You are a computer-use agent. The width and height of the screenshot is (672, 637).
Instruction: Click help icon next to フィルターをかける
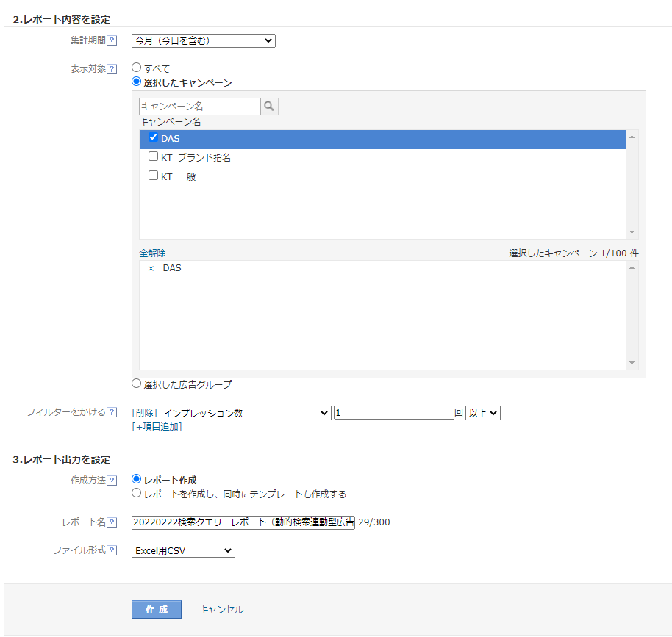click(x=112, y=413)
